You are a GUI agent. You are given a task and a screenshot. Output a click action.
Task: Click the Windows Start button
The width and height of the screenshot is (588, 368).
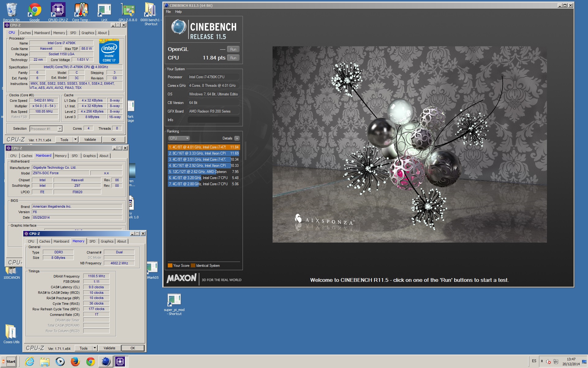[9, 361]
